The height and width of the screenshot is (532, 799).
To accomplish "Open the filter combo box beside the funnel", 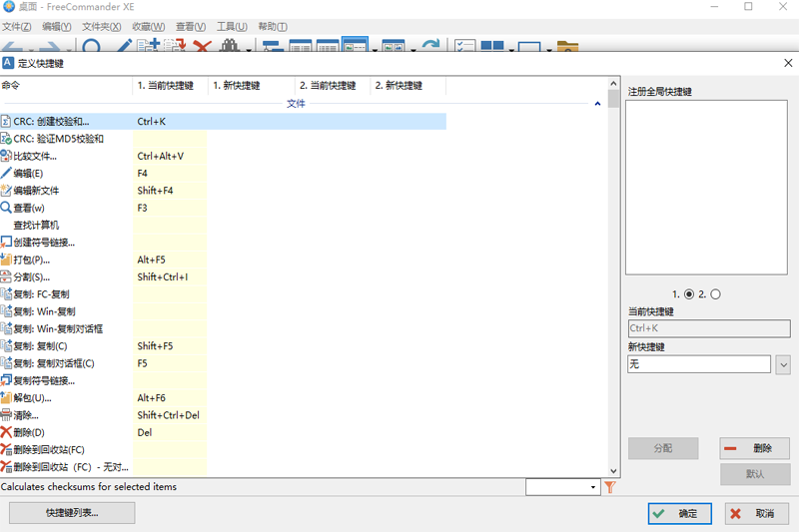I will (x=563, y=487).
